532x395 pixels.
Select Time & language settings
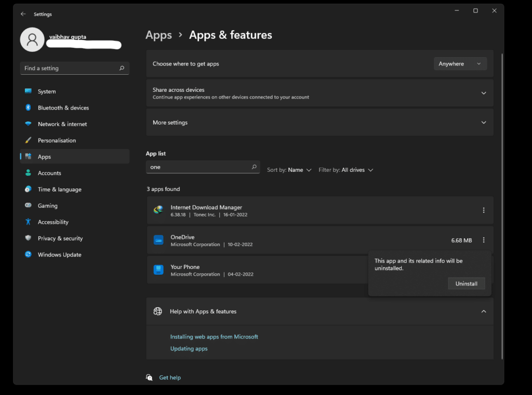59,189
